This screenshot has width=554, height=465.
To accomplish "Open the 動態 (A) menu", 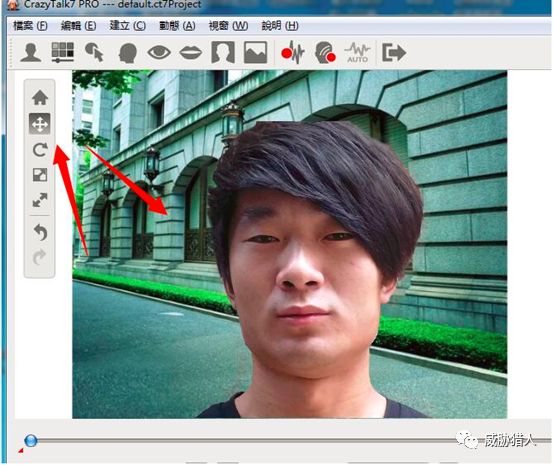I will (x=177, y=26).
